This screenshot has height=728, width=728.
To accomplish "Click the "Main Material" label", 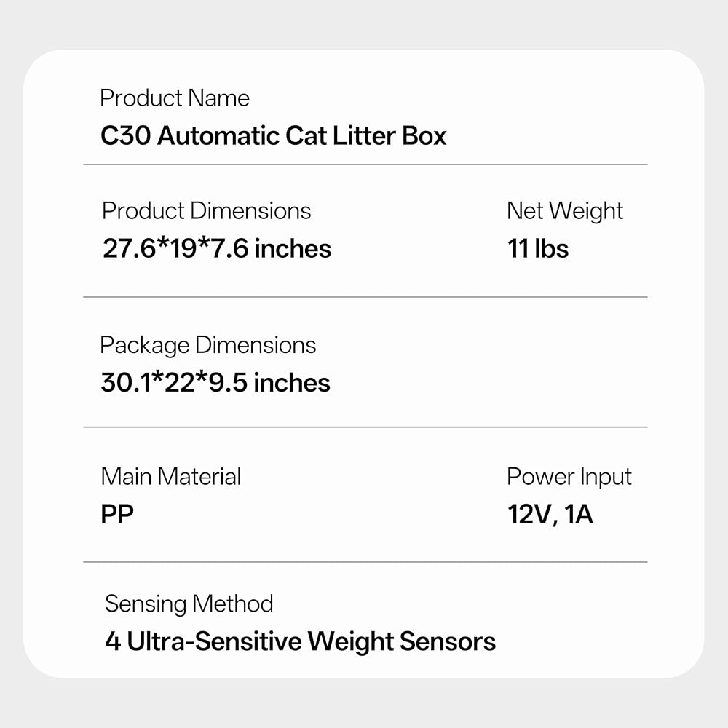I will tap(170, 477).
